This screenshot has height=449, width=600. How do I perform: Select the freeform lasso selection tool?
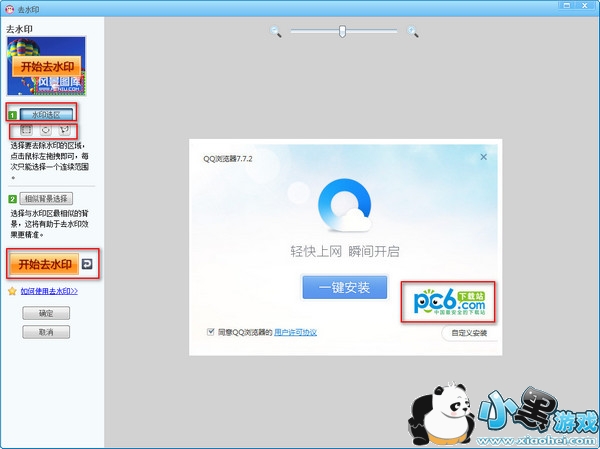tap(63, 130)
